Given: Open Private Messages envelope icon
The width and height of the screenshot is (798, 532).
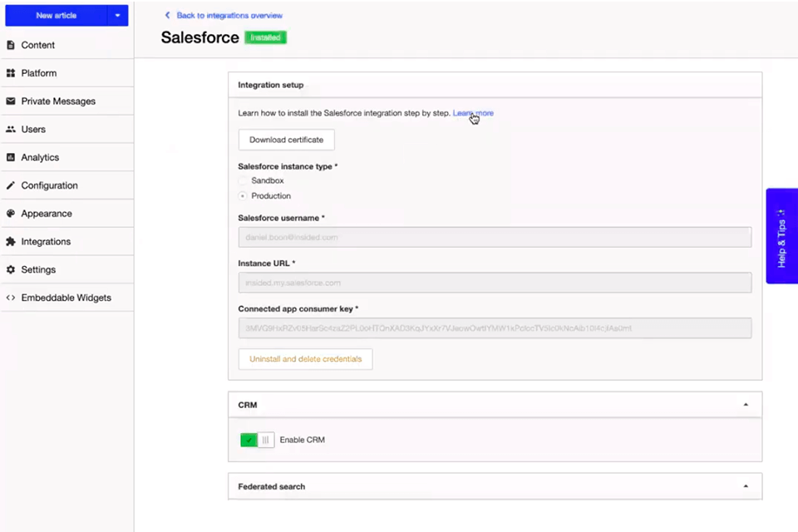Looking at the screenshot, I should point(11,101).
